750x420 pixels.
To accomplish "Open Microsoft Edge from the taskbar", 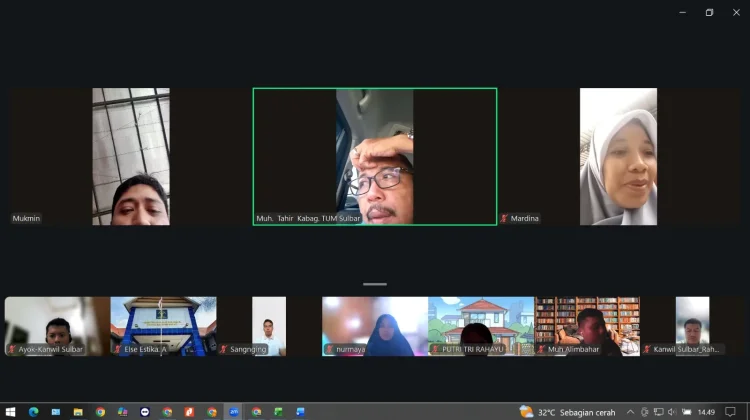I will (x=33, y=412).
